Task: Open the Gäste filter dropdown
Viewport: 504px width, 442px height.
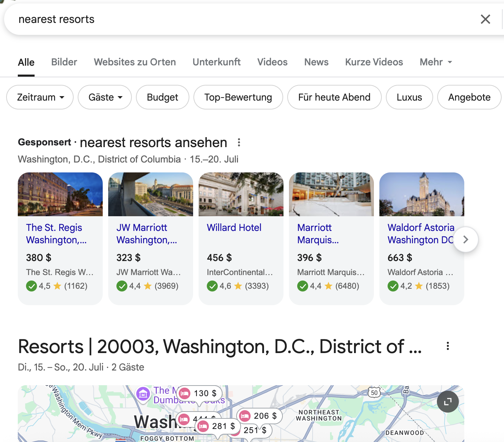Action: click(x=105, y=97)
